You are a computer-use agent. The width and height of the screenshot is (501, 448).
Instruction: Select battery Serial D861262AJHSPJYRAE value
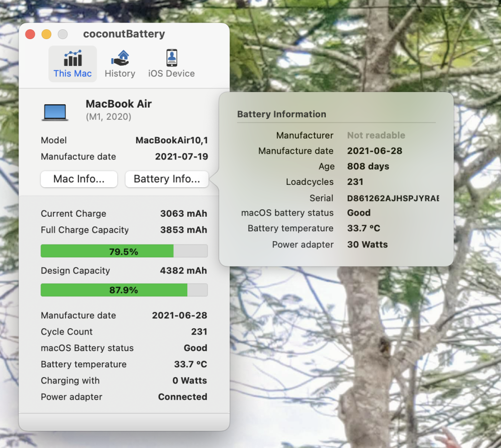[393, 198]
